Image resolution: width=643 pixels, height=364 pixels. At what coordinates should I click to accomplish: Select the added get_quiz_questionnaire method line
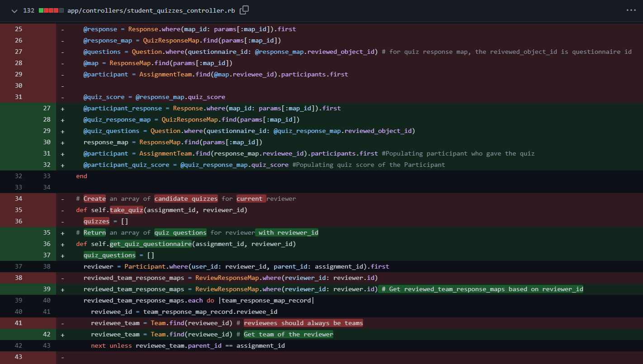149,244
